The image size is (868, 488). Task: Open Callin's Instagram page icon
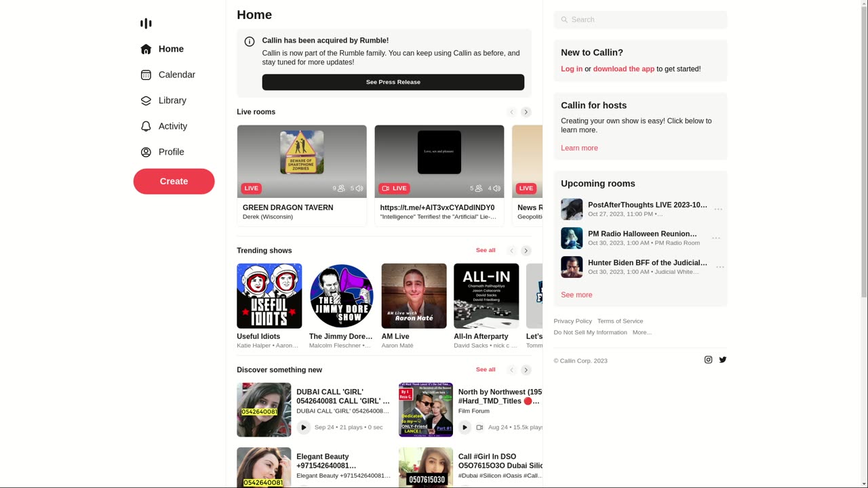point(709,360)
